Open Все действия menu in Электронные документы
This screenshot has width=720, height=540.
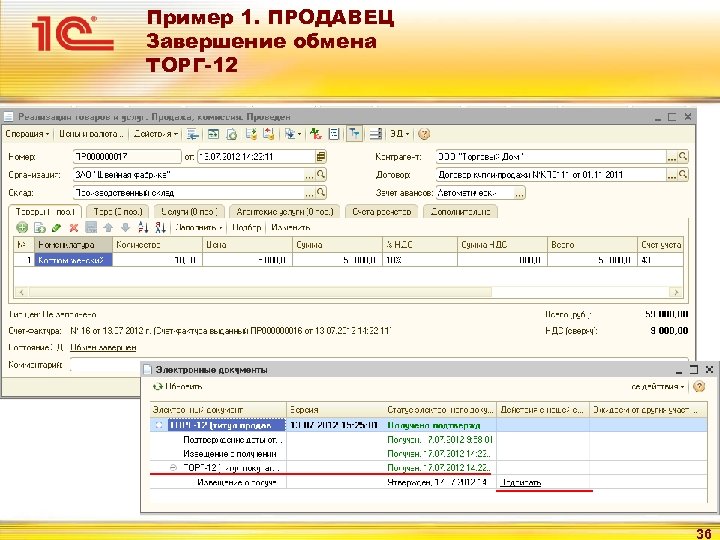pyautogui.click(x=658, y=387)
